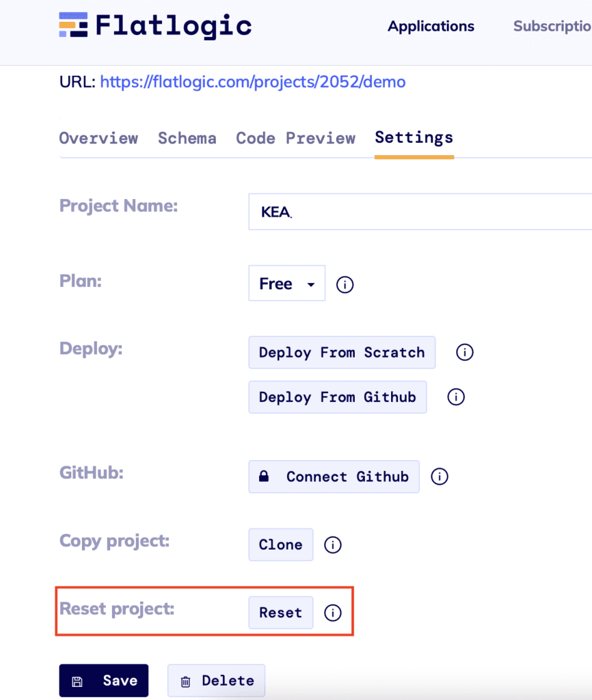Open the Schema tab
Screen dimensions: 592x700
(x=187, y=138)
